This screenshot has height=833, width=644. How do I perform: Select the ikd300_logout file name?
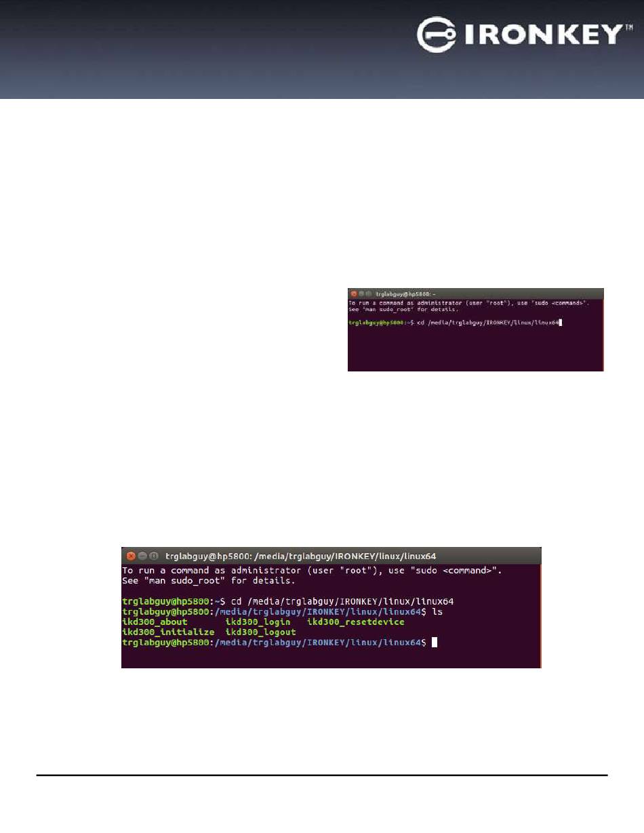pos(261,632)
